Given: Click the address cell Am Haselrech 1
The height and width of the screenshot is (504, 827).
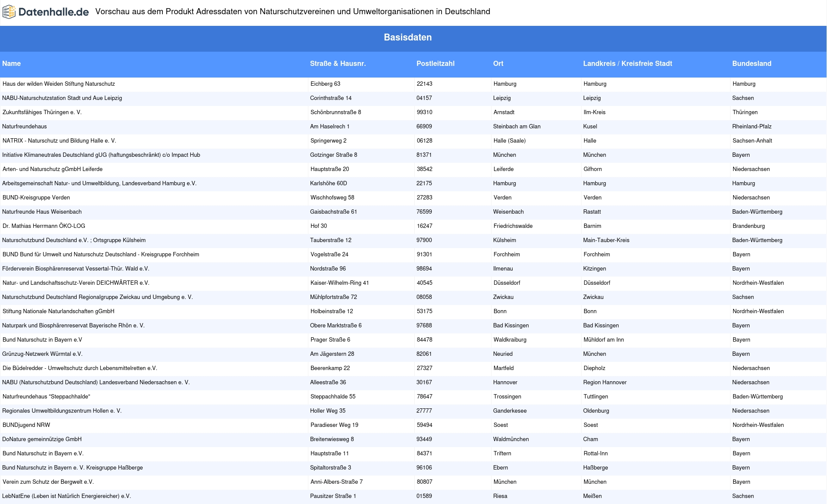Looking at the screenshot, I should (330, 127).
